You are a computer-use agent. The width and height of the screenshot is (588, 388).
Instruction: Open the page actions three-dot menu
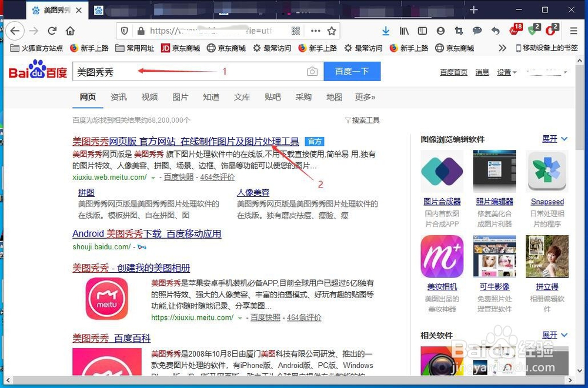315,31
